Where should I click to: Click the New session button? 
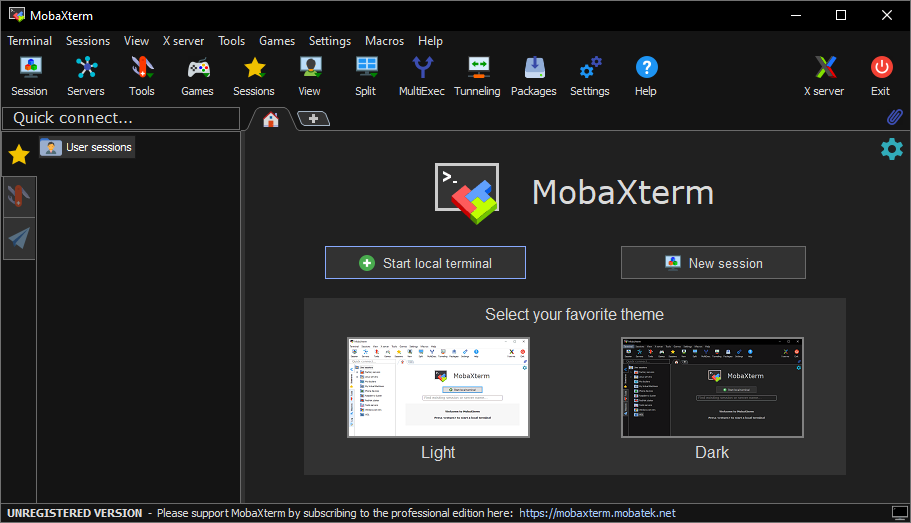pos(713,263)
